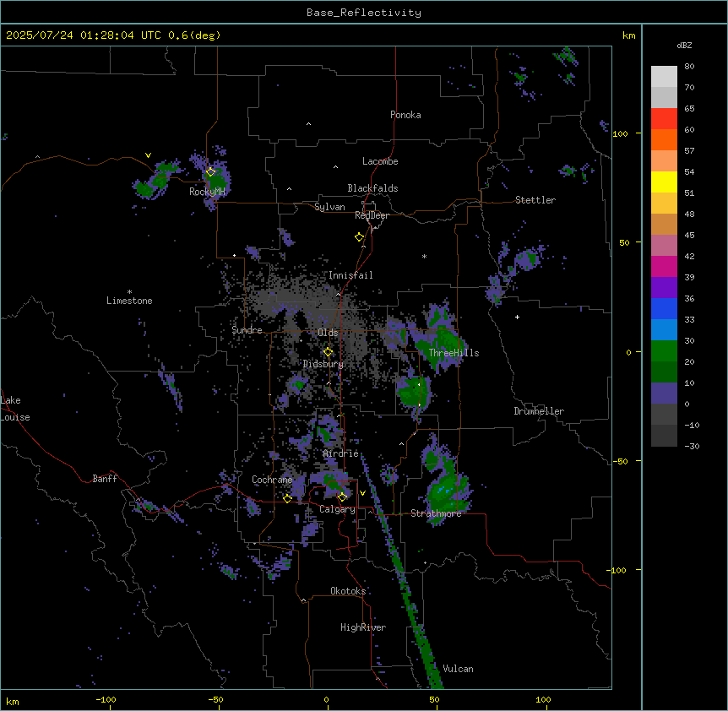The width and height of the screenshot is (728, 711).
Task: Click the yellow diamond marker south of RedDeer
Action: [x=360, y=237]
